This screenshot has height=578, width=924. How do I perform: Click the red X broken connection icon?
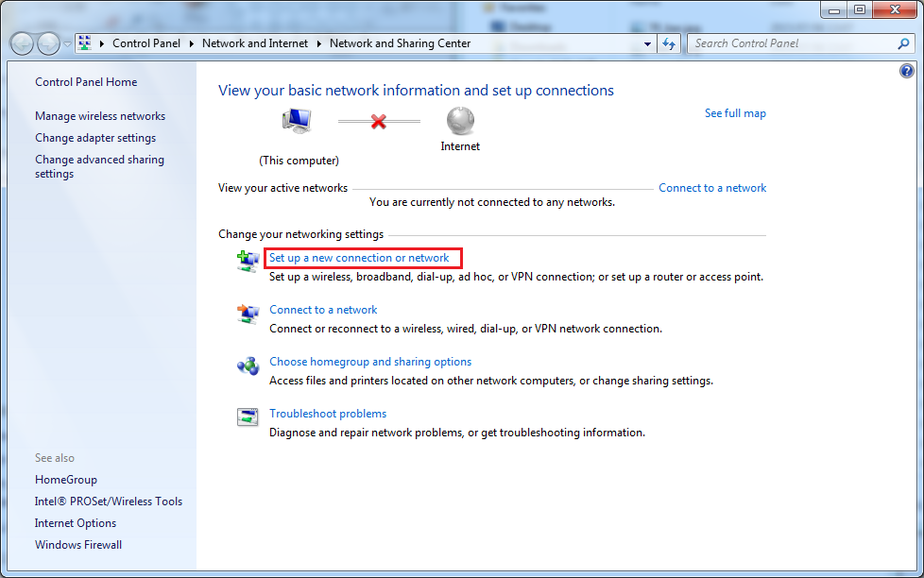[x=379, y=121]
